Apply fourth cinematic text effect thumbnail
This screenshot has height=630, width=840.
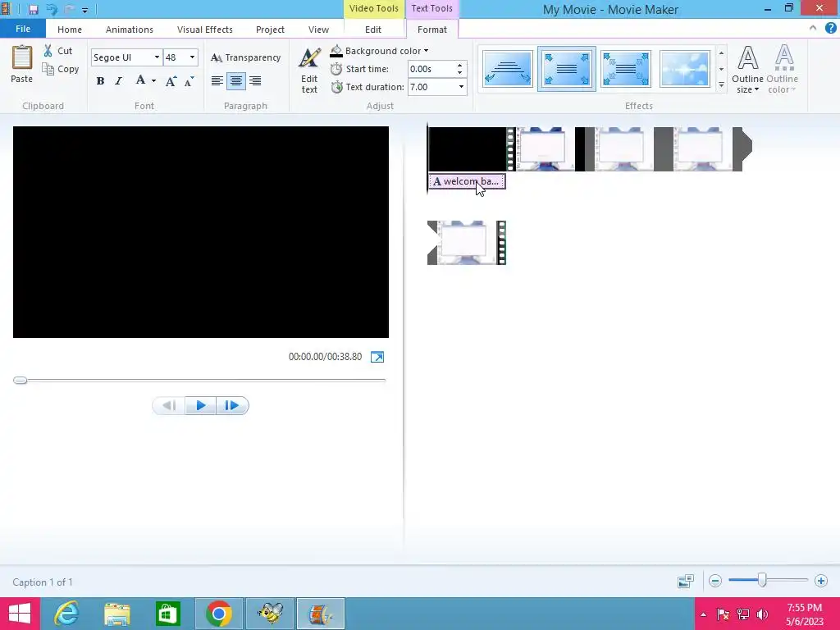[x=685, y=69]
